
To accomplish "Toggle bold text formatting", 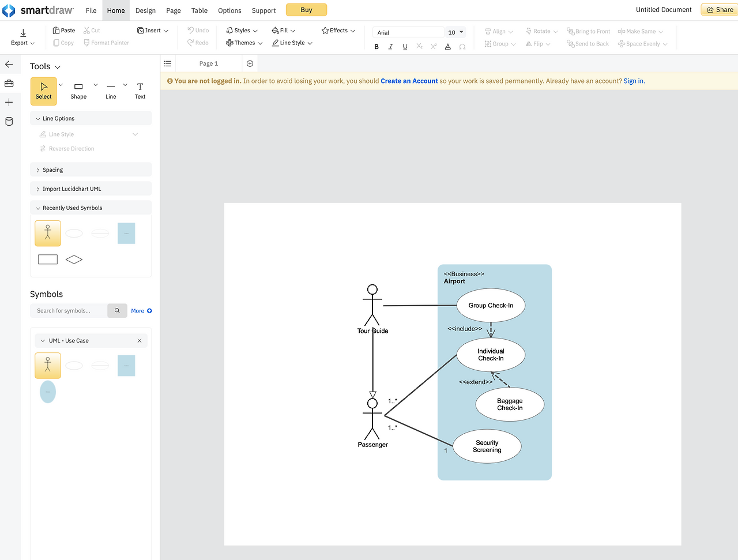I will click(376, 47).
